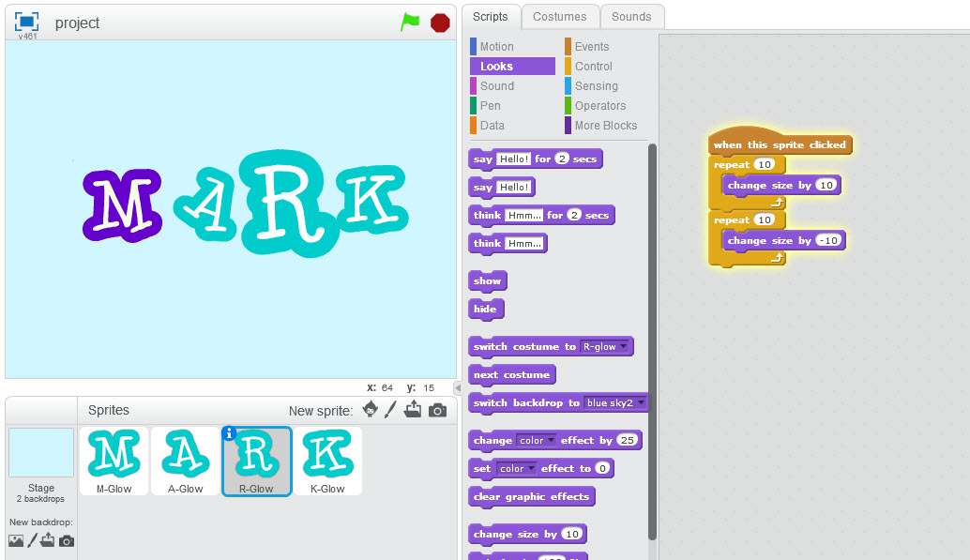This screenshot has width=970, height=560.
Task: Upload a backdrop from file
Action: click(x=49, y=540)
